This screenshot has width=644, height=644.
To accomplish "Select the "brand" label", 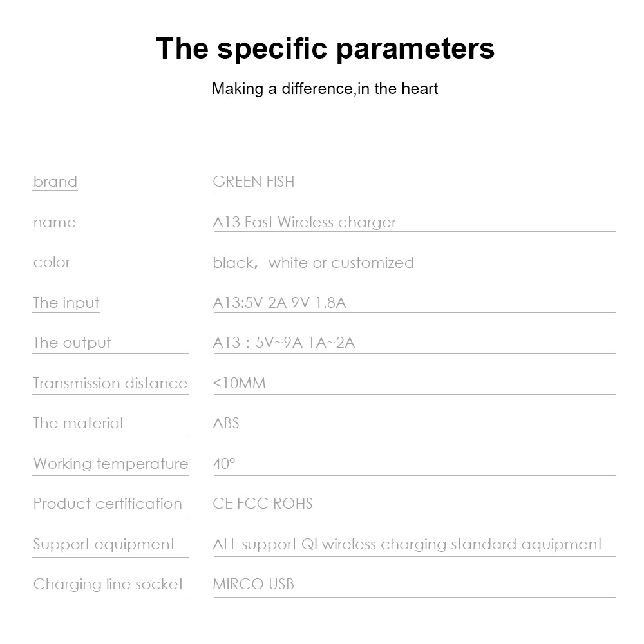I will pyautogui.click(x=55, y=182).
